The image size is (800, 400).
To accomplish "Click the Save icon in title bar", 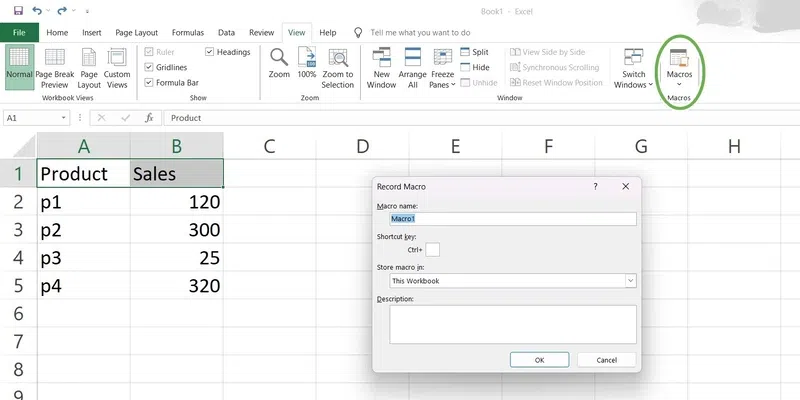I will point(19,10).
